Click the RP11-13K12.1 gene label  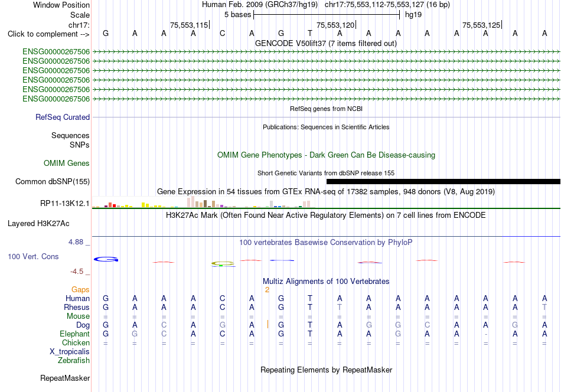click(x=65, y=203)
